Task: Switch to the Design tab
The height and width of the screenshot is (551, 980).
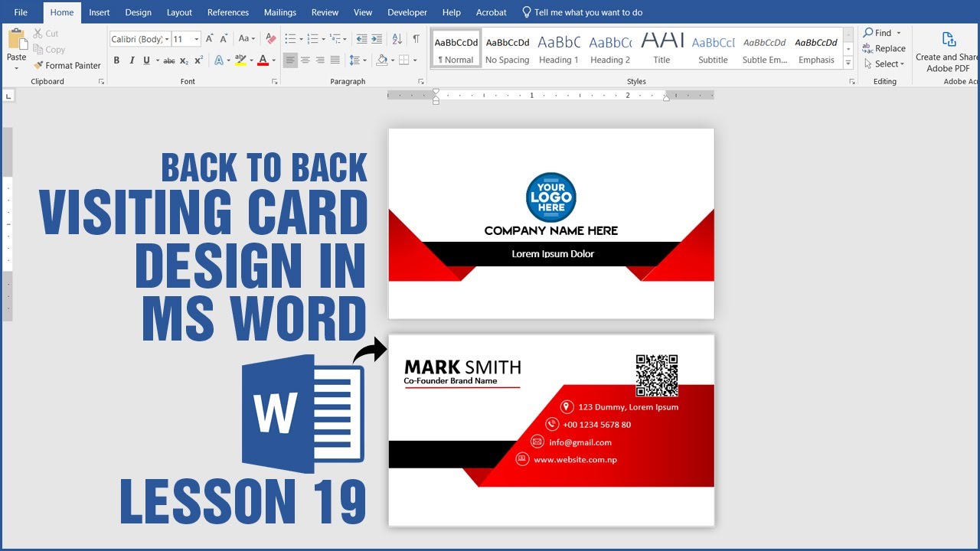Action: point(138,12)
